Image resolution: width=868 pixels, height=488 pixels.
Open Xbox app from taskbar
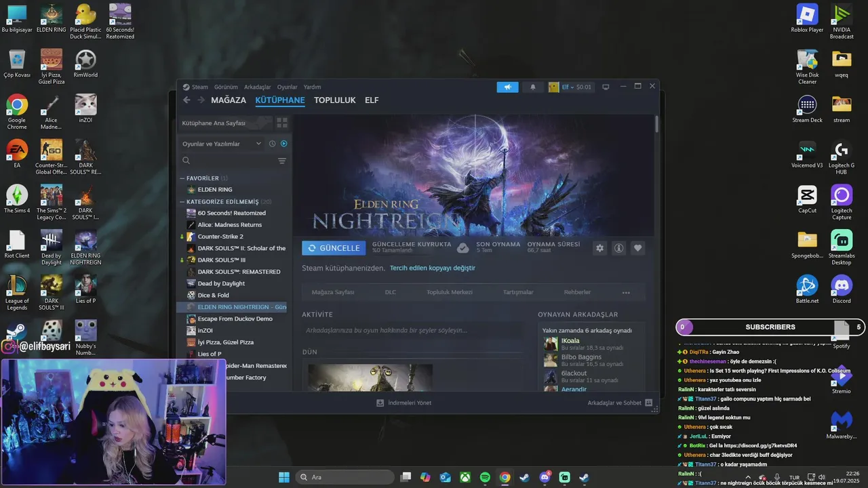465,477
